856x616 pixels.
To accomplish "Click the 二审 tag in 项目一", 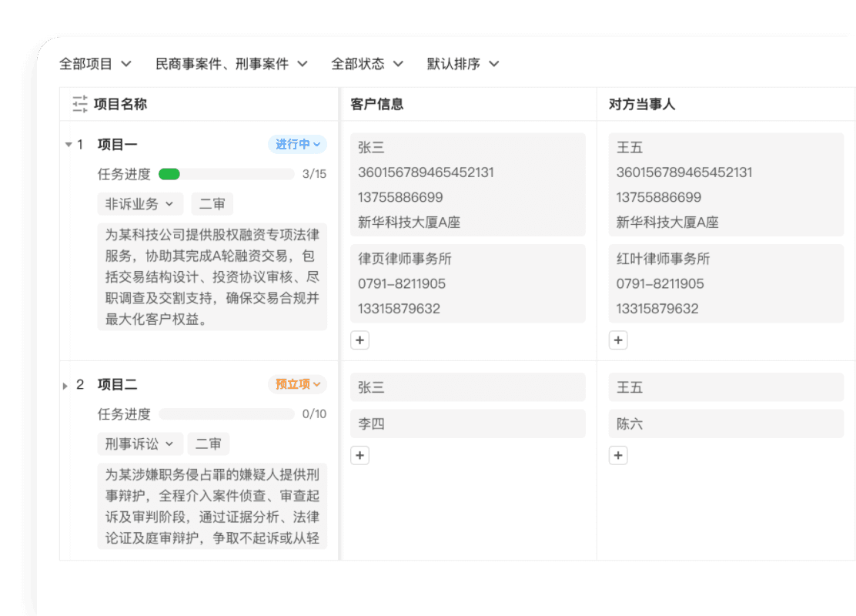I will [x=212, y=204].
